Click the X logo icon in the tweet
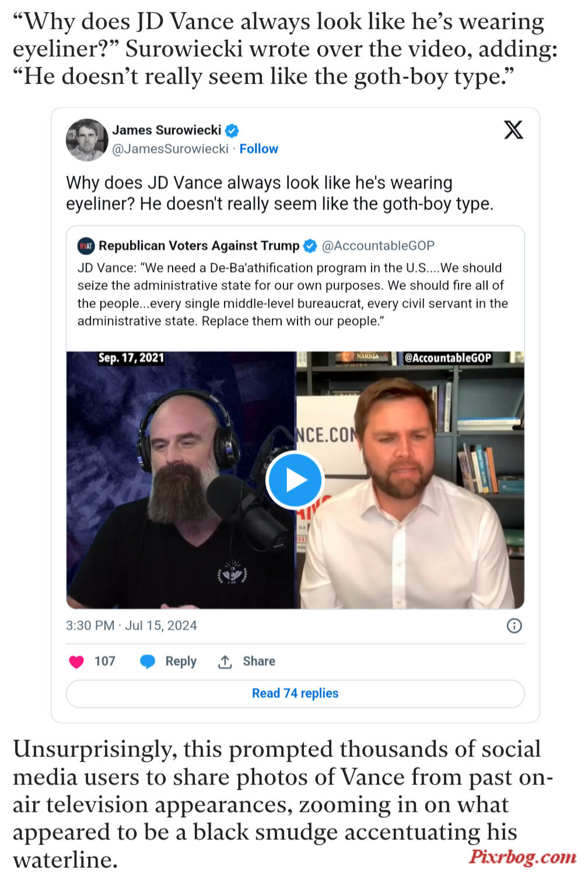 pyautogui.click(x=513, y=130)
